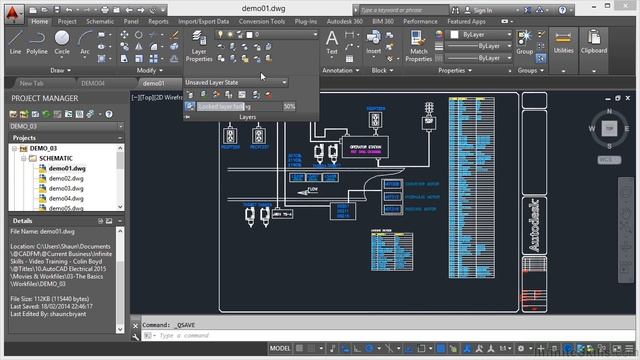Click the TOP face of ViewCube

pos(609,129)
